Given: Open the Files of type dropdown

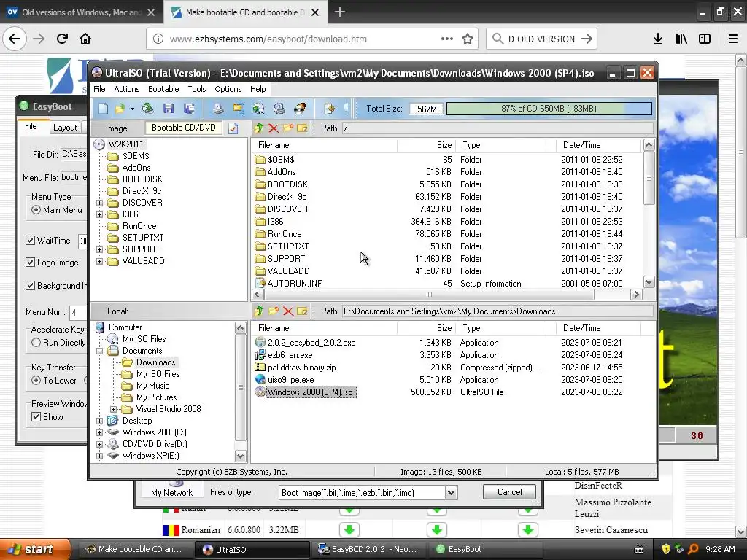Looking at the screenshot, I should coord(451,492).
